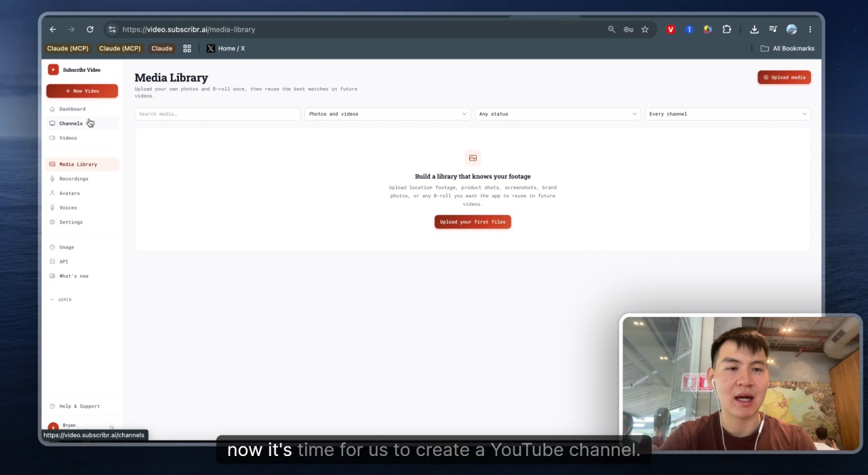
Task: Click the What's new document icon
Action: coord(52,276)
